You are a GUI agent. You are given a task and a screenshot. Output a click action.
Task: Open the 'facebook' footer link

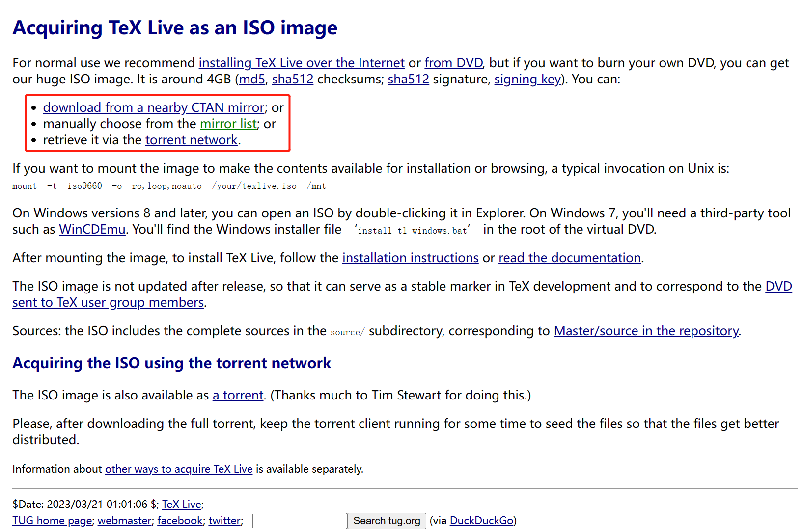click(x=180, y=520)
